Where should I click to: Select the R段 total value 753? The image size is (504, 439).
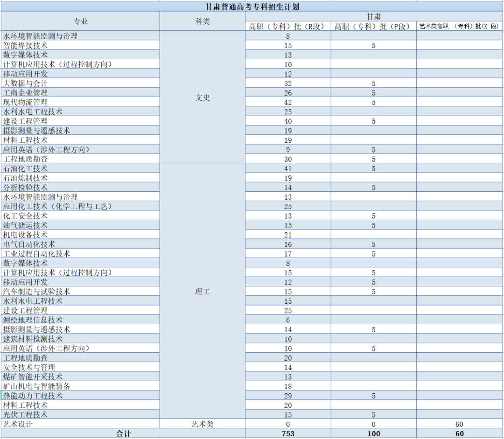pos(288,434)
